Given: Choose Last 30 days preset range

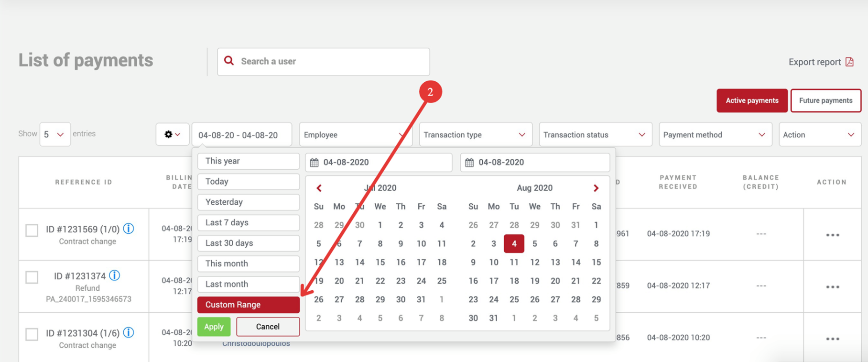Looking at the screenshot, I should (x=248, y=243).
